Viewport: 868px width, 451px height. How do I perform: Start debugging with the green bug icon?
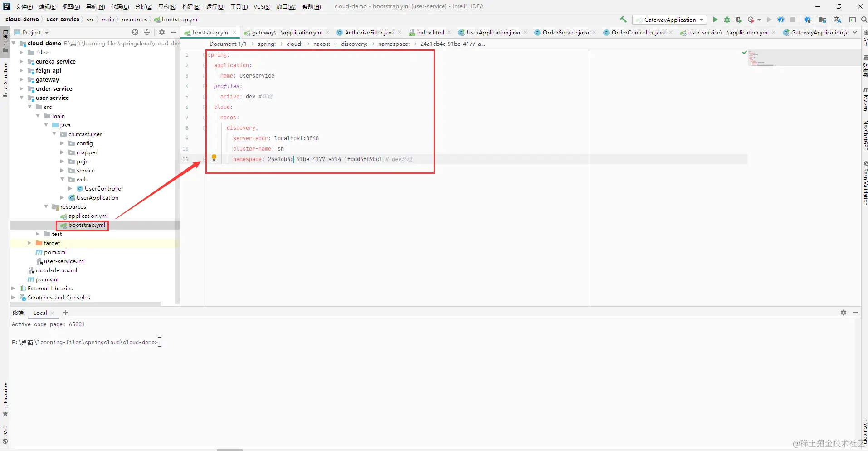point(727,20)
